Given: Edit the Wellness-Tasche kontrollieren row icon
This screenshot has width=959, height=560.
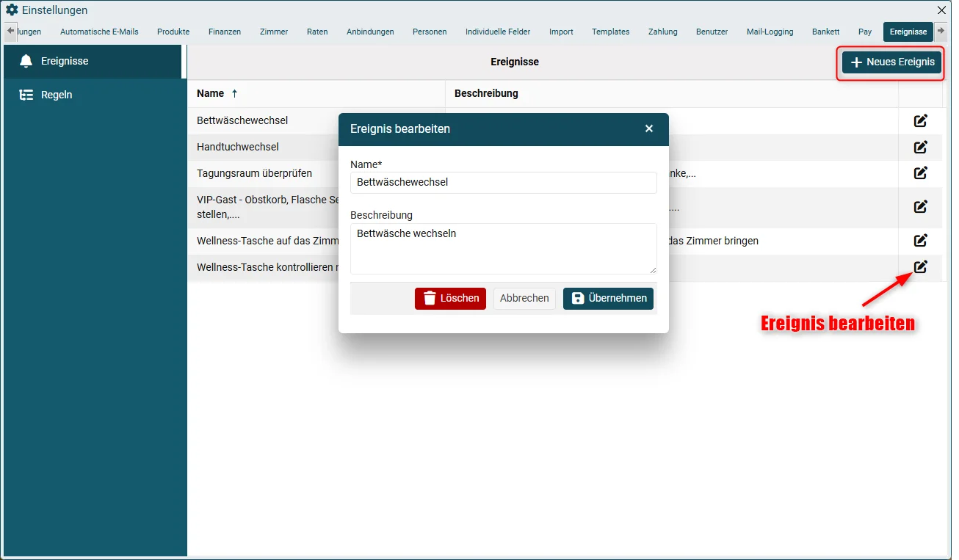Looking at the screenshot, I should 920,267.
